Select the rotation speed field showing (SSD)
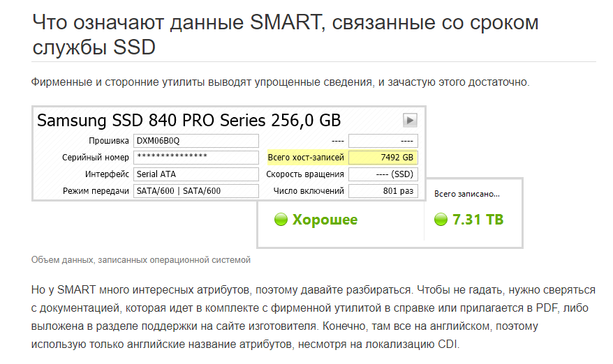Screen dimensions: 613x364 [x=383, y=174]
